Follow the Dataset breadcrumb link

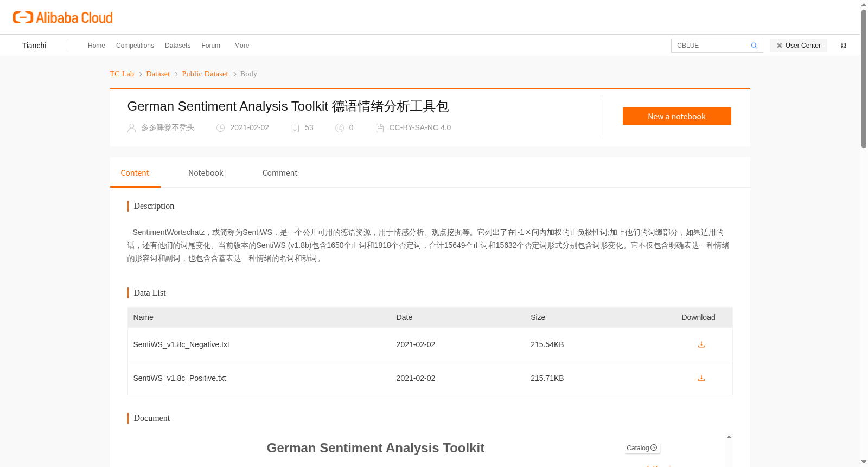tap(158, 74)
